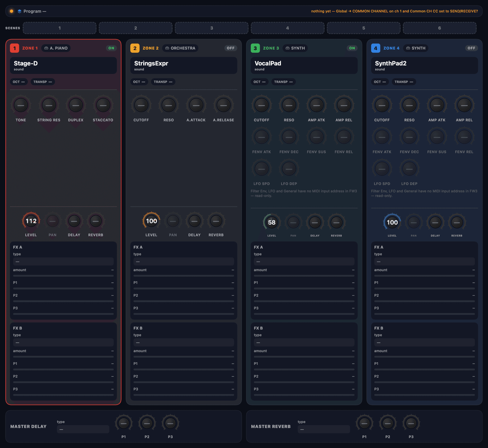Toggle Zone 1 ON switch
This screenshot has height=448, width=488.
(111, 48)
